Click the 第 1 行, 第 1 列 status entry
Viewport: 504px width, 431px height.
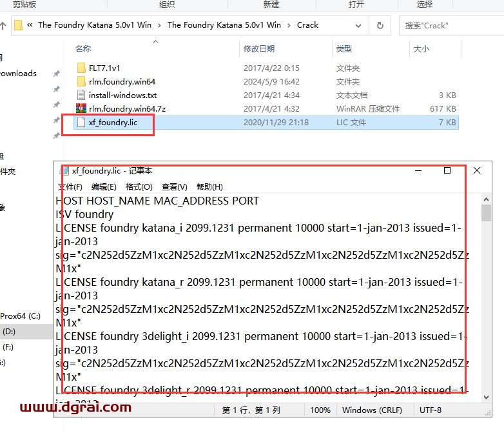click(x=251, y=410)
